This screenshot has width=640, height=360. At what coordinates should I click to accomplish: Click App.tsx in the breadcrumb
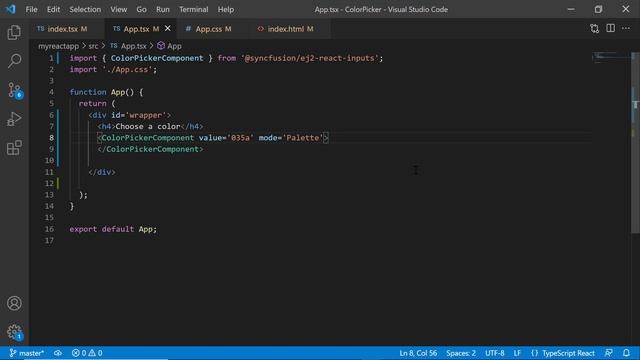click(128, 46)
